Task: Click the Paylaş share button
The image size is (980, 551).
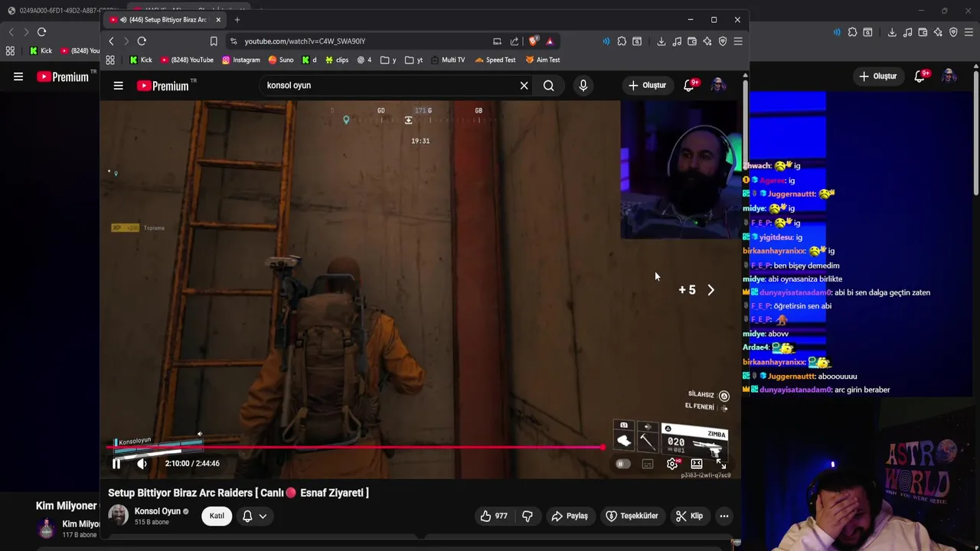Action: click(570, 516)
